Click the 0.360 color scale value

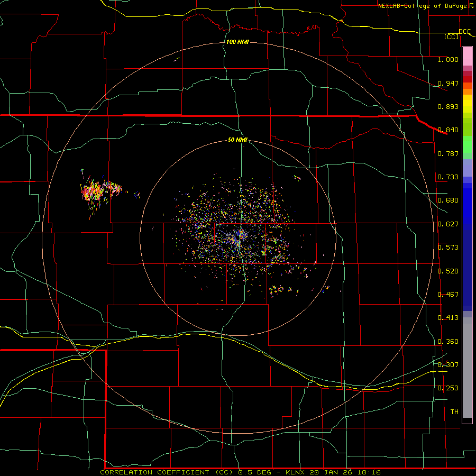point(448,342)
